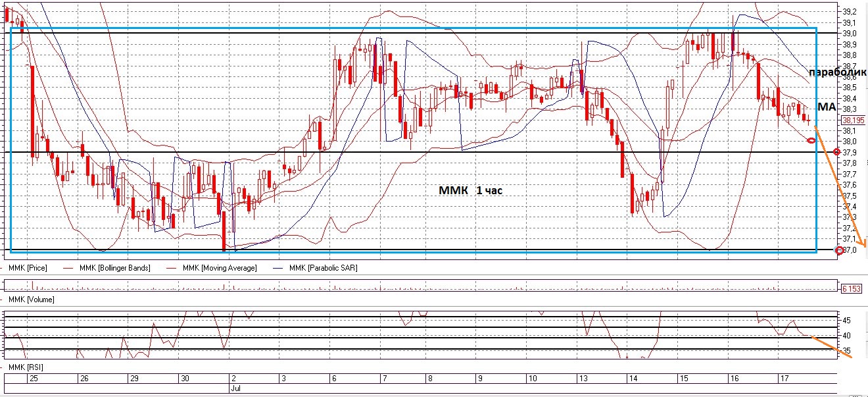Screen dimensions: 868x397
Task: Select date 9 on the time axis
Action: click(480, 379)
